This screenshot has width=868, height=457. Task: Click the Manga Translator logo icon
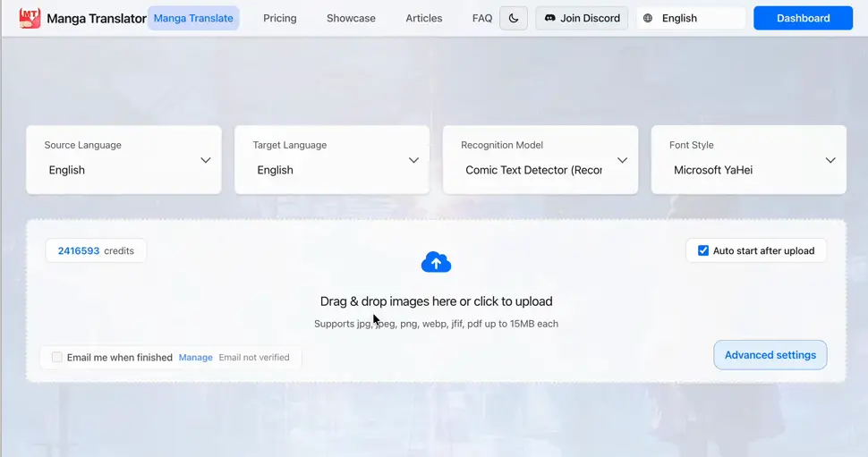pos(30,18)
